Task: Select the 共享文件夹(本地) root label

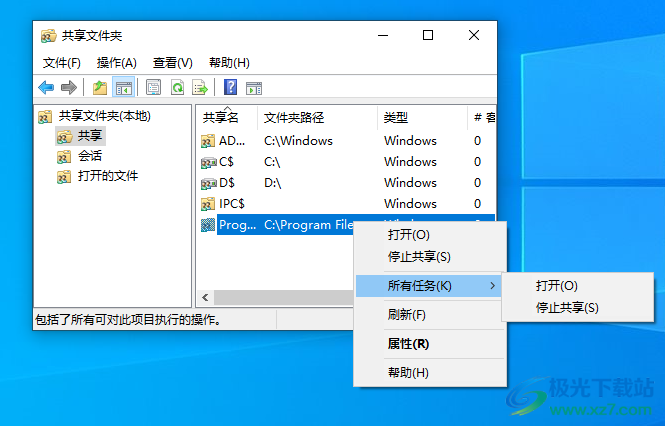Action: [x=105, y=116]
